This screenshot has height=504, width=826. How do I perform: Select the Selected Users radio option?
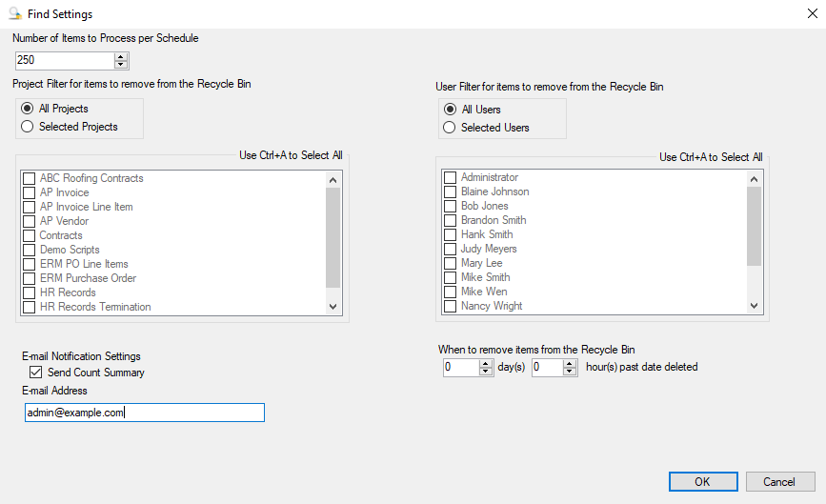(x=450, y=128)
